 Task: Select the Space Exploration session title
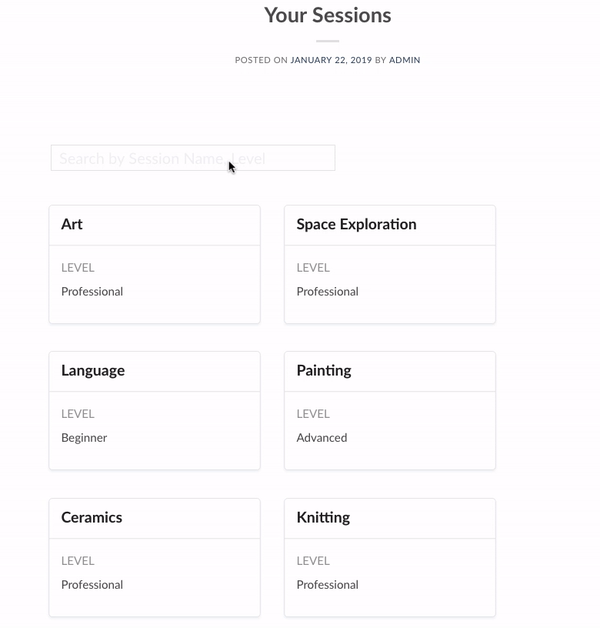(x=356, y=224)
